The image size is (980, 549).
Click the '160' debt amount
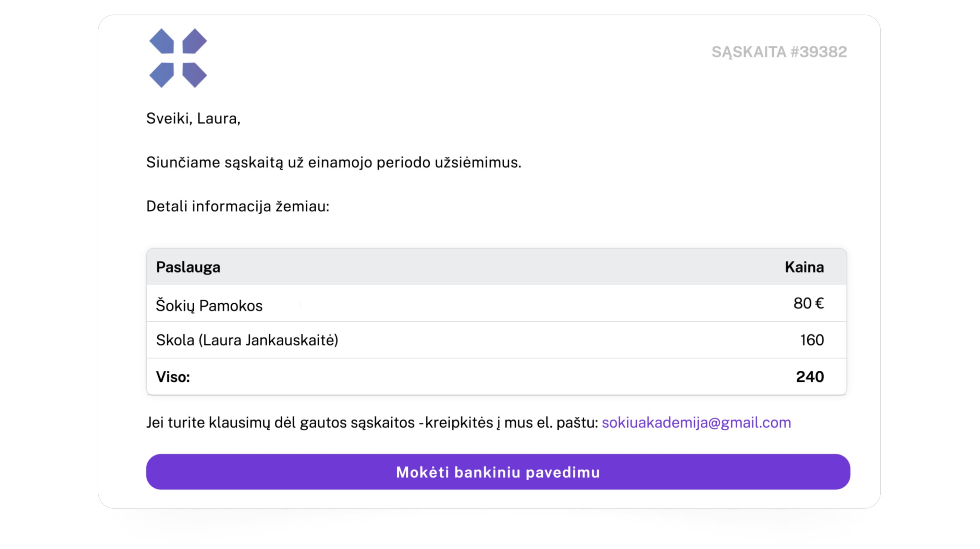click(812, 340)
